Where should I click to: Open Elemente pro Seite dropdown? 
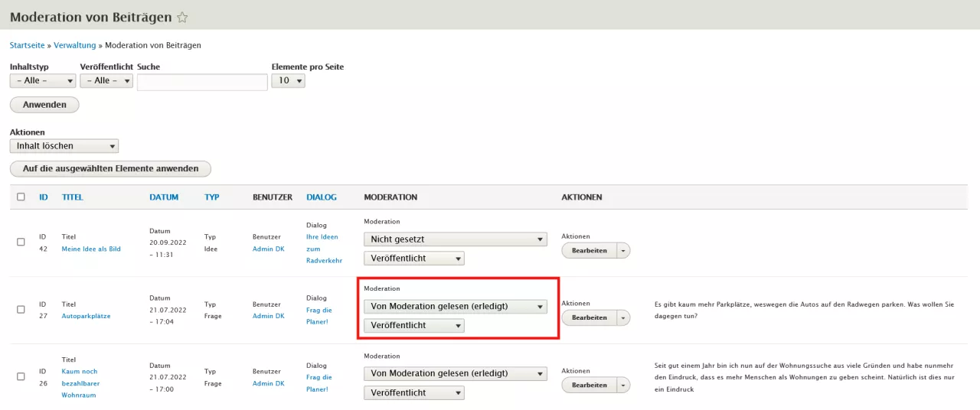point(288,80)
